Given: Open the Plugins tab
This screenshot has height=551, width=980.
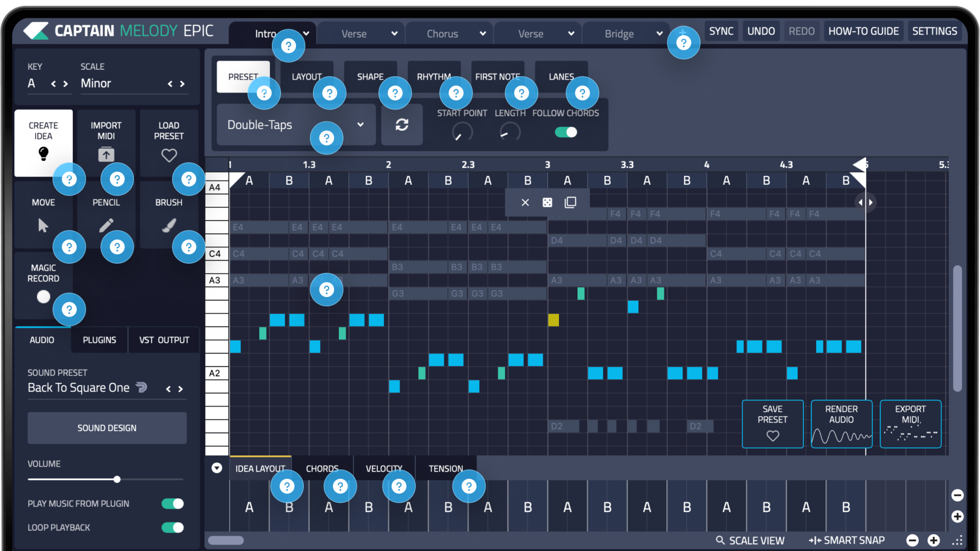Looking at the screenshot, I should [100, 340].
